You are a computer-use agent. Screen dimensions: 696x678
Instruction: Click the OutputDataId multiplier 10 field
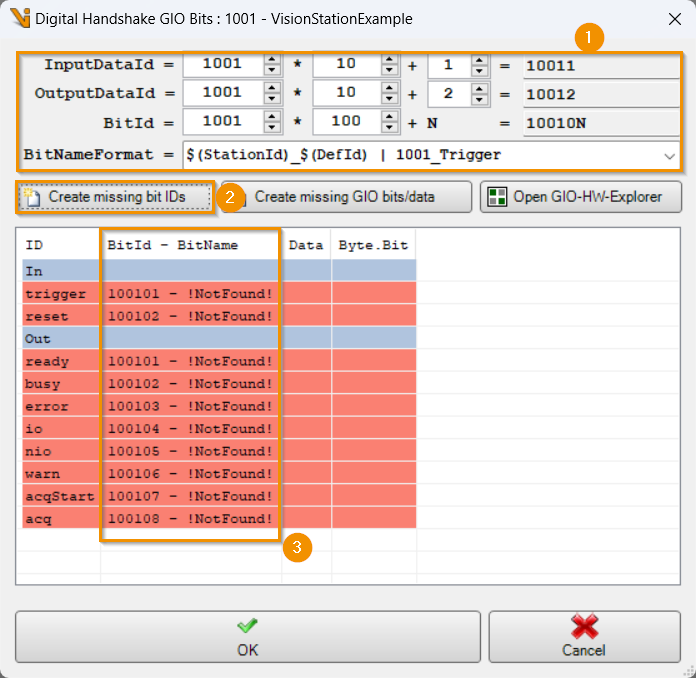(347, 93)
